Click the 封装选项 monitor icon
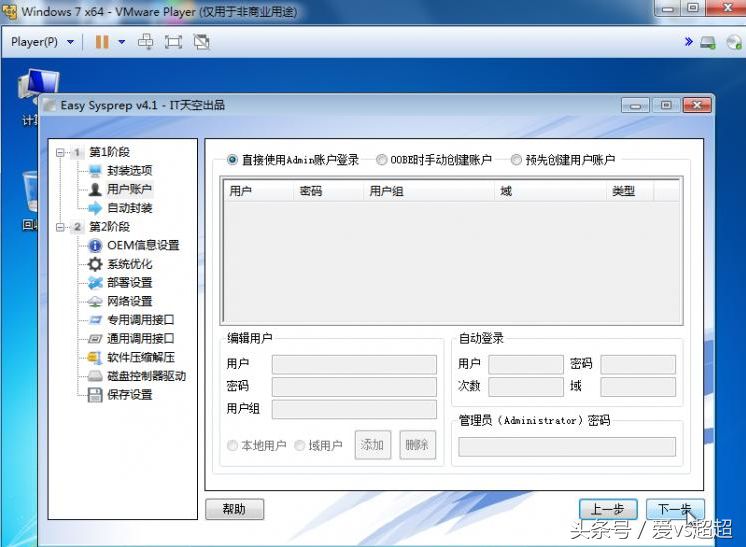The image size is (746, 547). [95, 171]
